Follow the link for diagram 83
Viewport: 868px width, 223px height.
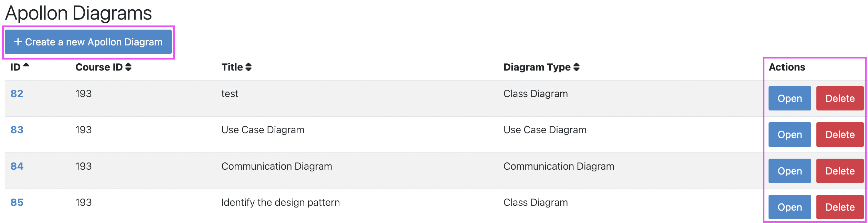click(17, 130)
